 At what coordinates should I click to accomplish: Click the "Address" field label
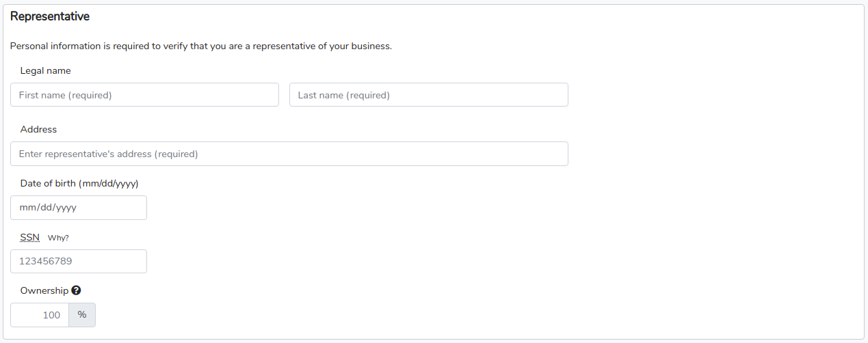[39, 129]
